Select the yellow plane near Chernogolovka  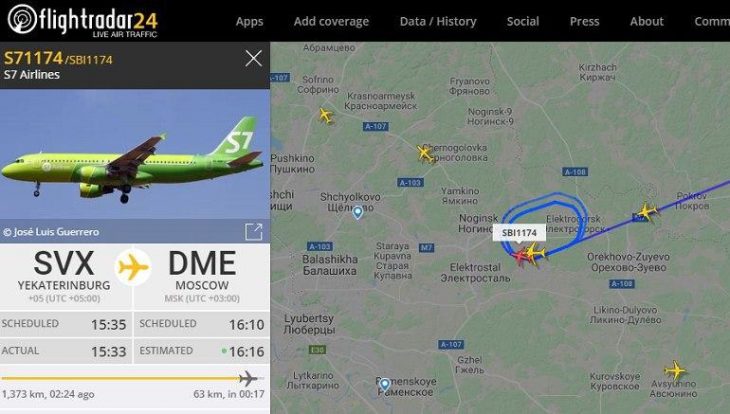coord(425,153)
